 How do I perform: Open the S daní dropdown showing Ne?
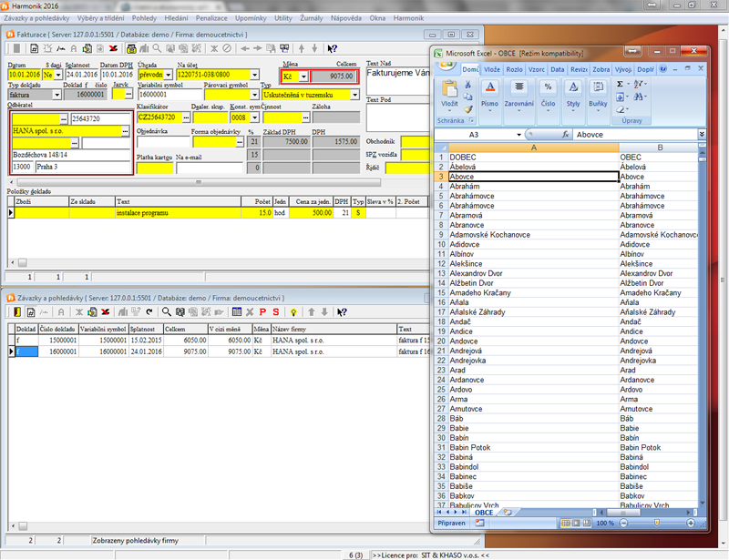pyautogui.click(x=58, y=75)
